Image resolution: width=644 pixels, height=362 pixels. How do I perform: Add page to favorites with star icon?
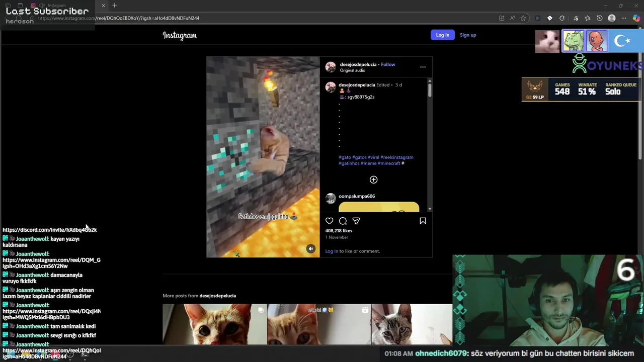523,18
